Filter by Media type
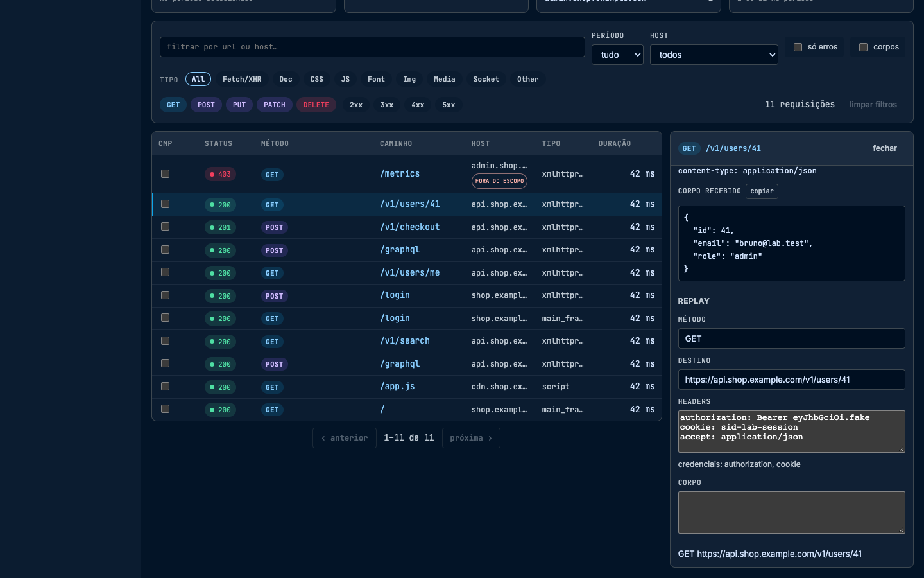 444,79
